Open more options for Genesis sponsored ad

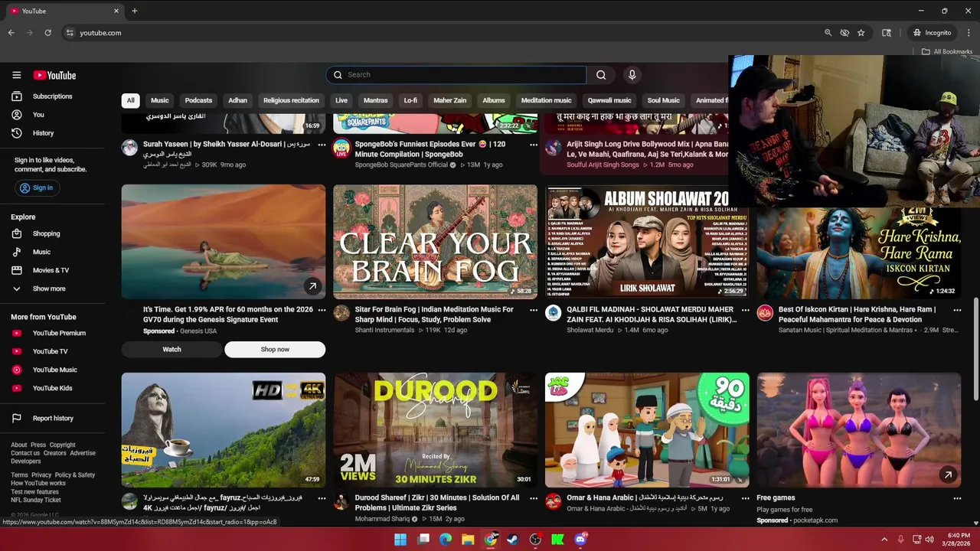pyautogui.click(x=322, y=310)
